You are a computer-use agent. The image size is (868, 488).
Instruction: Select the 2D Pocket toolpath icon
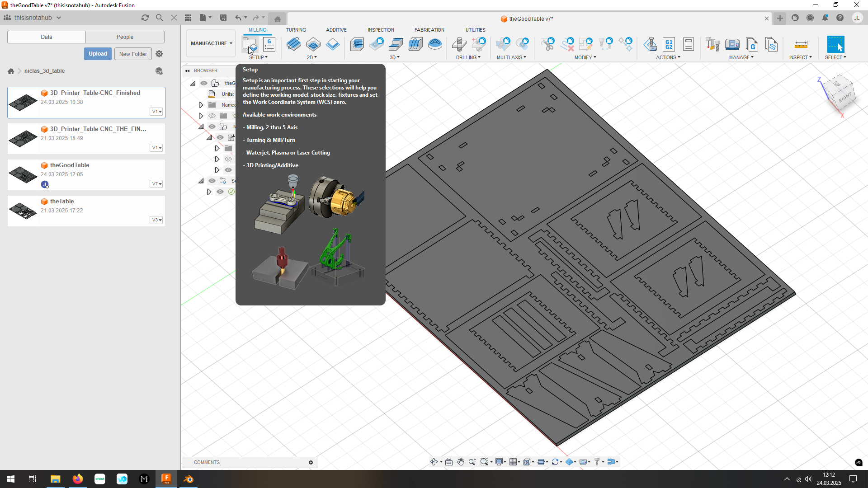[x=313, y=44]
